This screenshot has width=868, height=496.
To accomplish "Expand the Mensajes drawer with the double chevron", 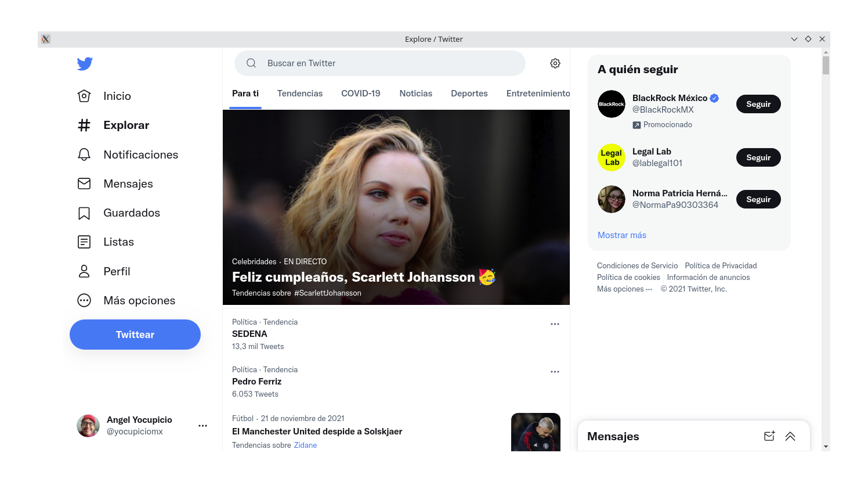I will pos(790,436).
